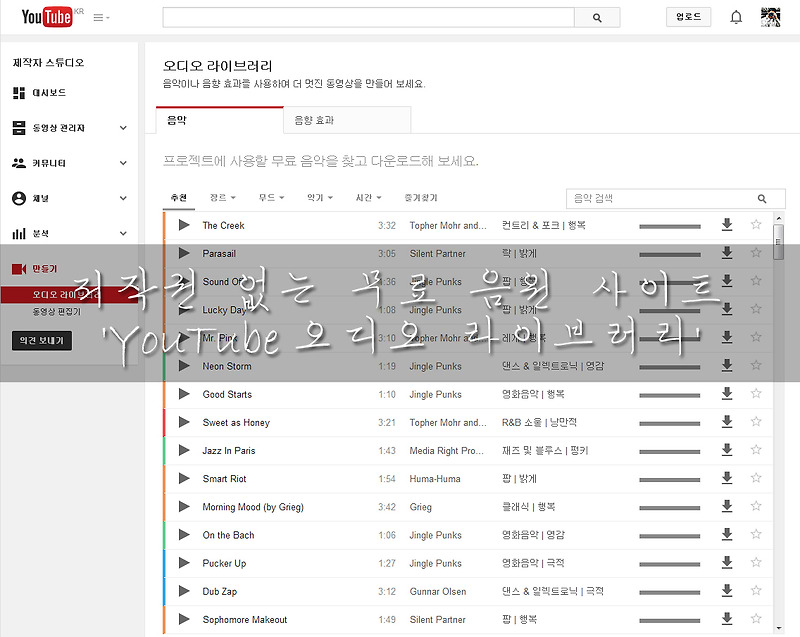Click the top search magnifier button
The height and width of the screenshot is (637, 800).
(597, 17)
